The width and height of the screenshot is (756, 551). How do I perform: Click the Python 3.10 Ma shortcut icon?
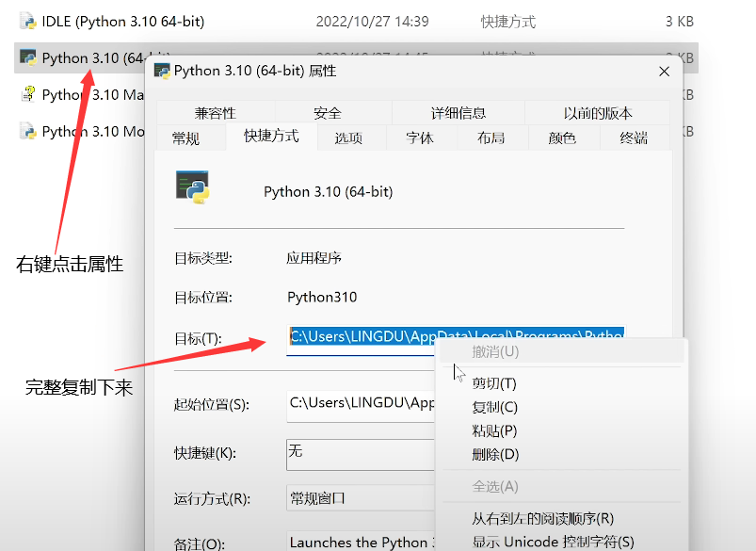pos(27,94)
